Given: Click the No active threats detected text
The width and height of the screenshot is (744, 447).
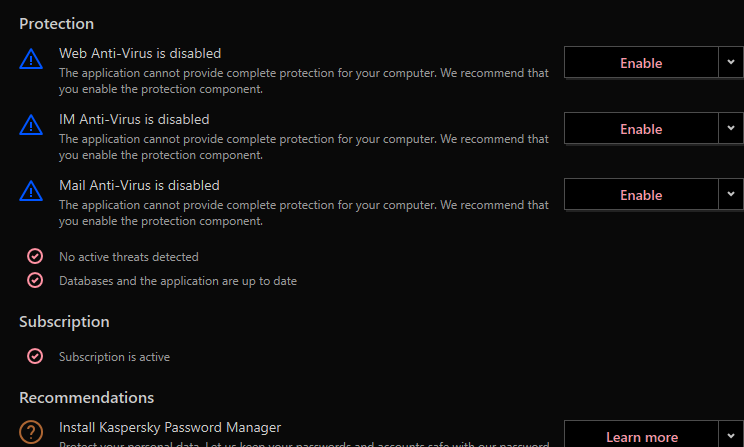Looking at the screenshot, I should pos(129,257).
